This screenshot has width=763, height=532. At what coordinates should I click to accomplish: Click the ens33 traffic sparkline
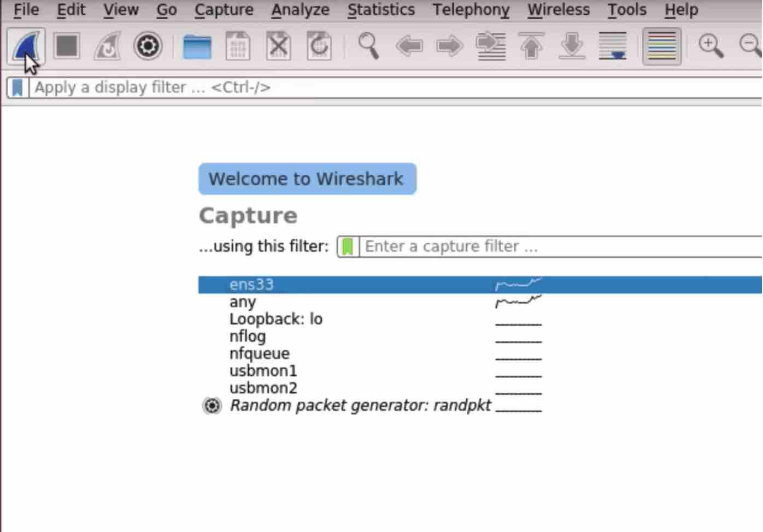tap(518, 283)
